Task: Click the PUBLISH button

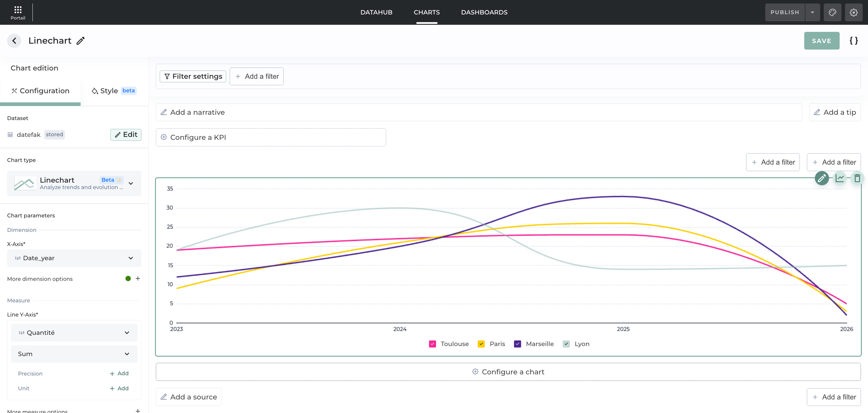Action: tap(785, 12)
